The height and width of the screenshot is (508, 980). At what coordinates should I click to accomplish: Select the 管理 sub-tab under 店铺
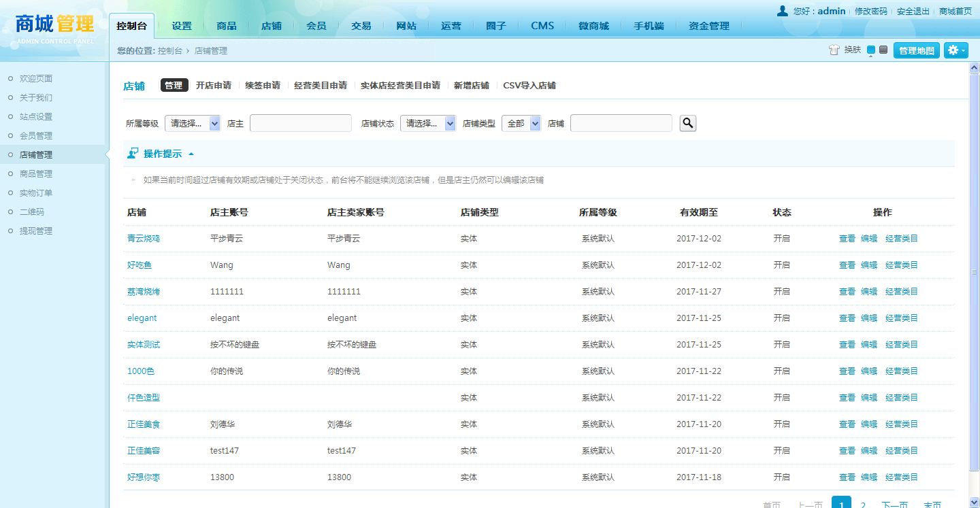[x=174, y=85]
